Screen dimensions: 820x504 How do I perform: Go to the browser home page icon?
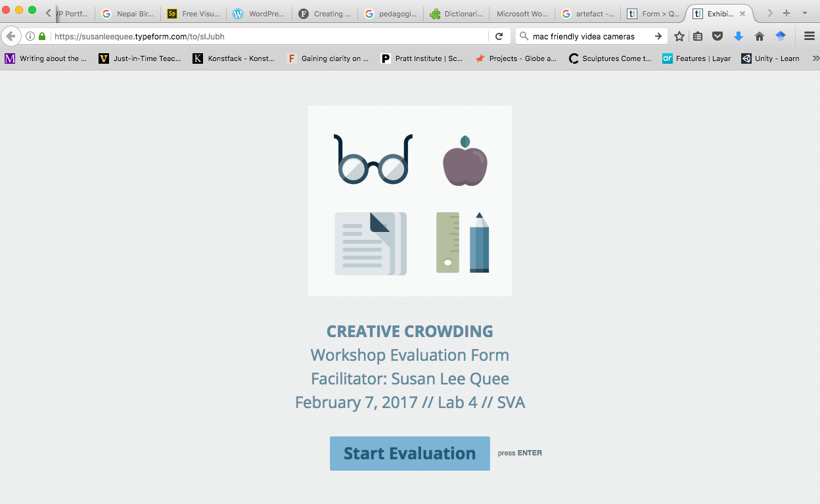point(760,37)
